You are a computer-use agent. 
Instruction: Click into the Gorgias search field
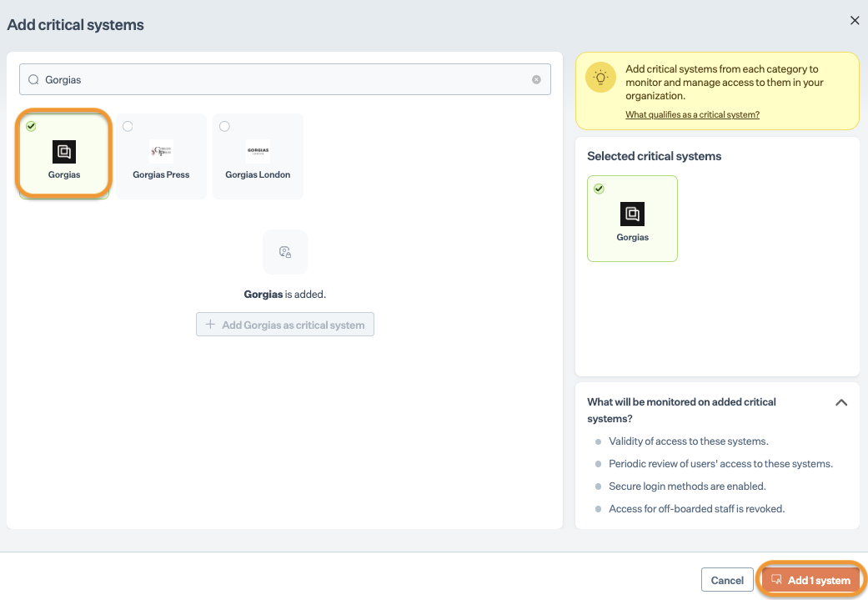coord(285,79)
